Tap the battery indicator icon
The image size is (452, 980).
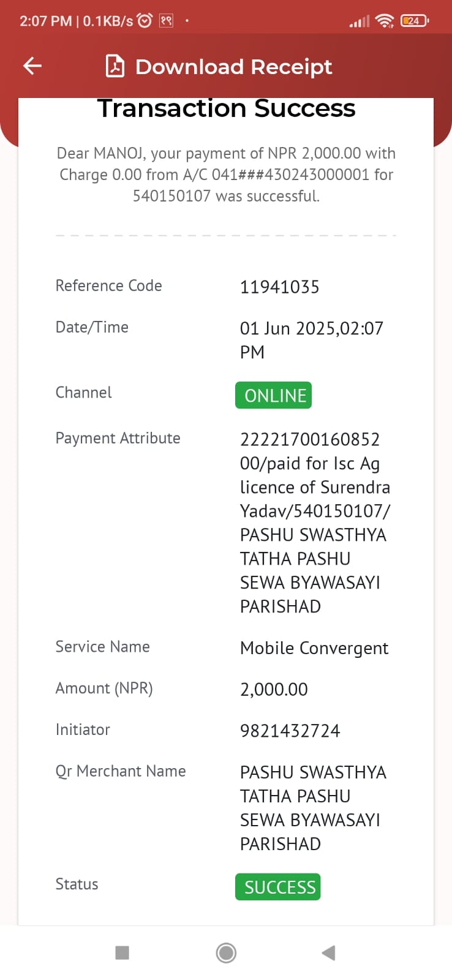[415, 21]
